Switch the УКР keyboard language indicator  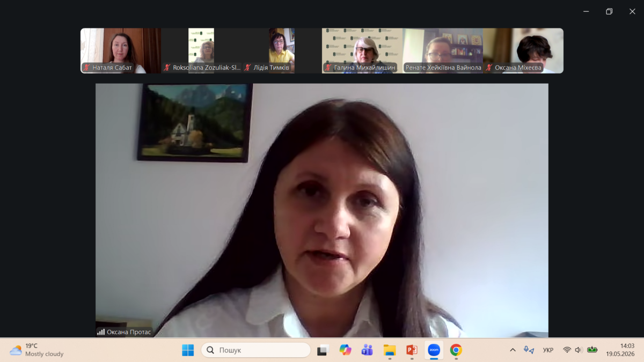548,350
